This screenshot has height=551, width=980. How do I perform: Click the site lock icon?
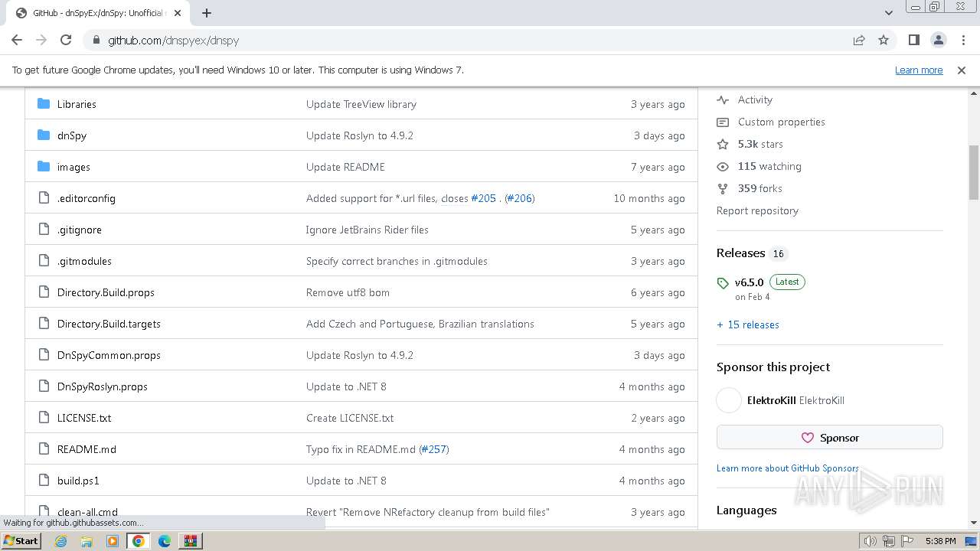[96, 41]
